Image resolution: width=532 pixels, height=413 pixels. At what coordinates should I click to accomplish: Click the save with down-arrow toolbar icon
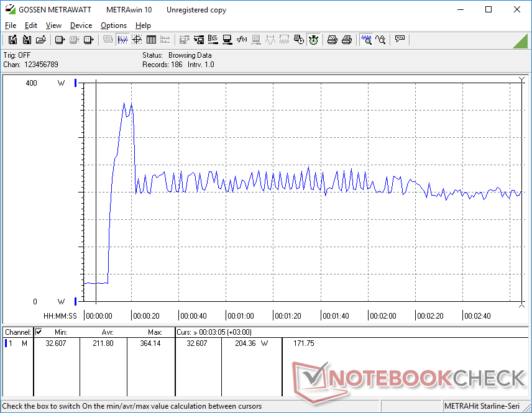(x=27, y=40)
